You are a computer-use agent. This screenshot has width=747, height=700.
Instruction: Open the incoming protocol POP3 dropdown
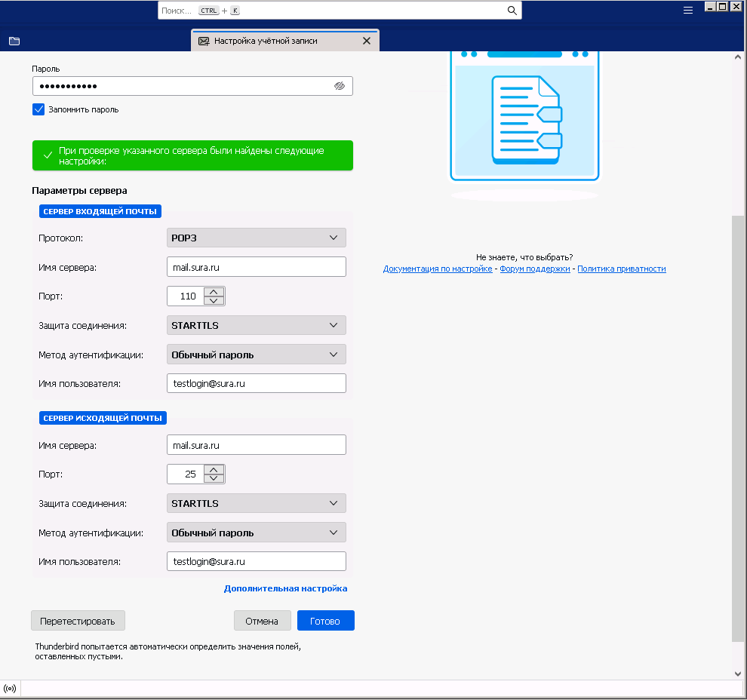click(x=256, y=238)
